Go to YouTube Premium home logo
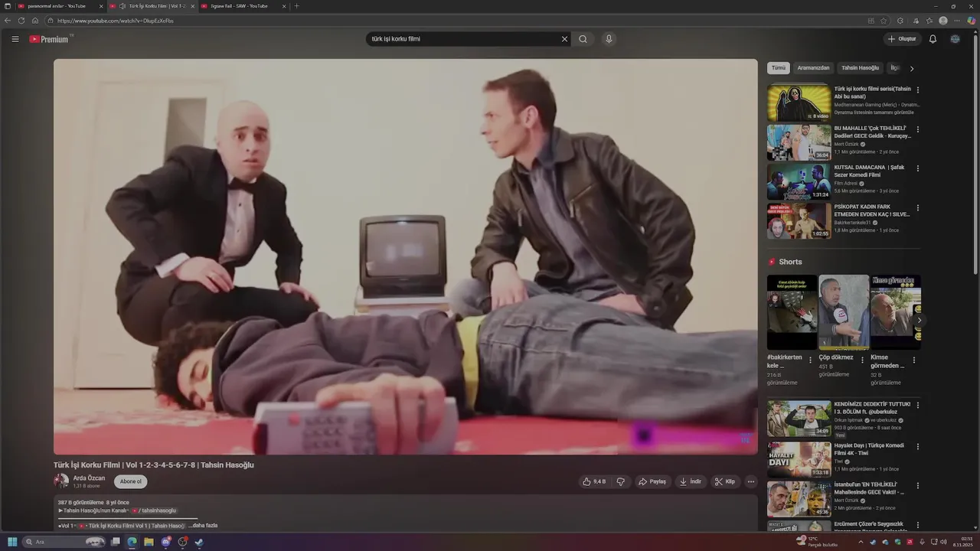The image size is (980, 551). coord(50,39)
